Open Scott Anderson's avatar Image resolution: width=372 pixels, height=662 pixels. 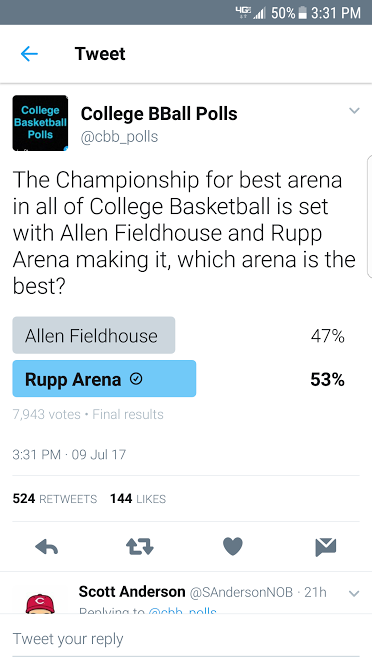point(40,604)
